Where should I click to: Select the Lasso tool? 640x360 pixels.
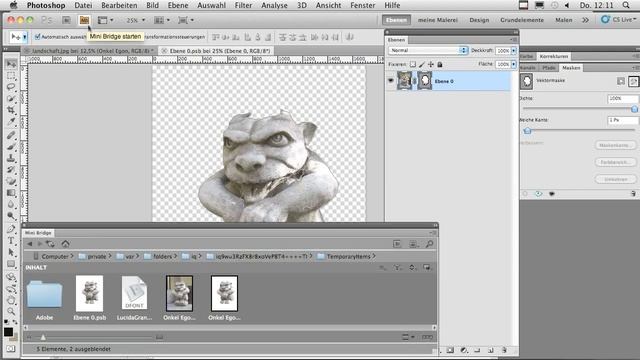click(x=11, y=87)
